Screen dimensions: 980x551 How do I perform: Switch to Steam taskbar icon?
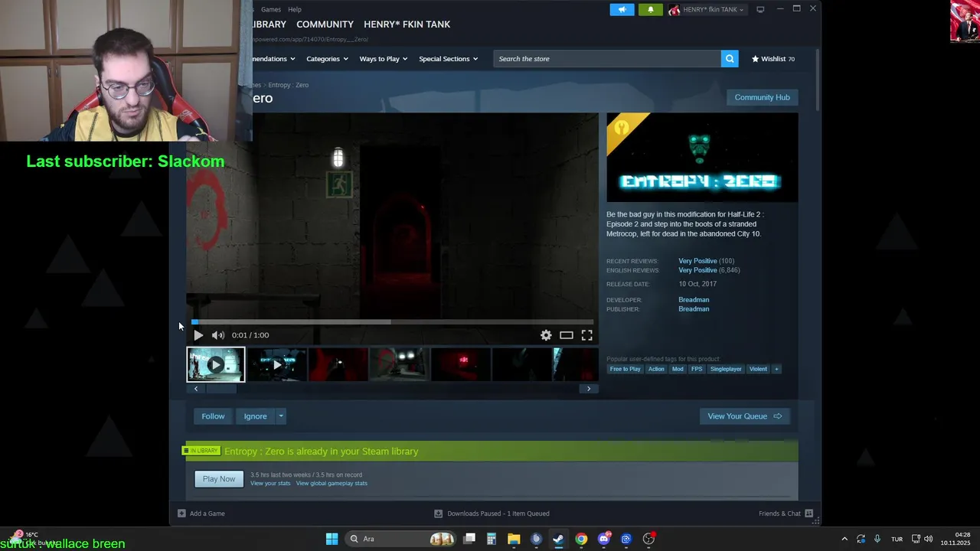tap(559, 539)
